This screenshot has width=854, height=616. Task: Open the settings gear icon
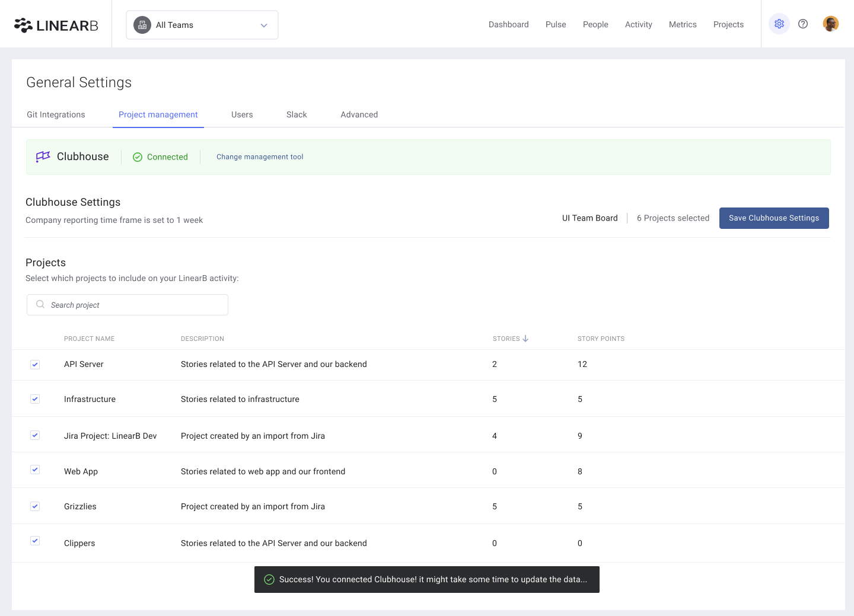click(779, 24)
